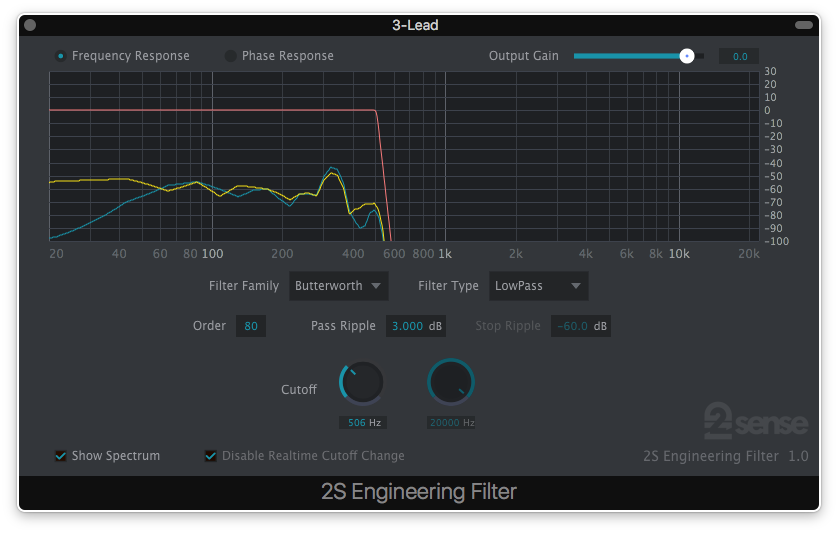Open the Filter Family Butterworth dropdown
838x533 pixels.
pyautogui.click(x=338, y=286)
